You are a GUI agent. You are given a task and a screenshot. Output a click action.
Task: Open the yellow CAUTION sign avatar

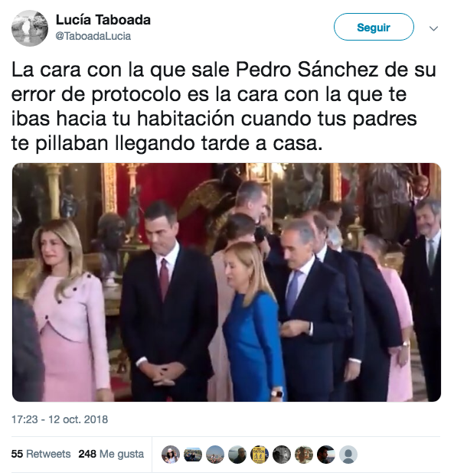pyautogui.click(x=260, y=455)
